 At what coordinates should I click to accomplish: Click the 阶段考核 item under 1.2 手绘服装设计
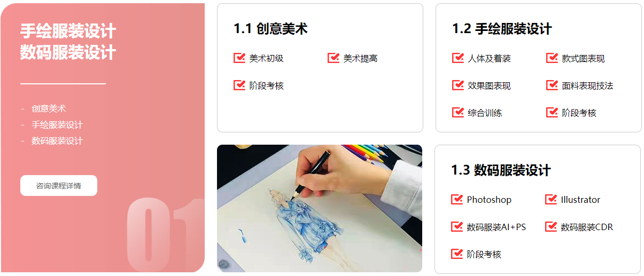(571, 113)
